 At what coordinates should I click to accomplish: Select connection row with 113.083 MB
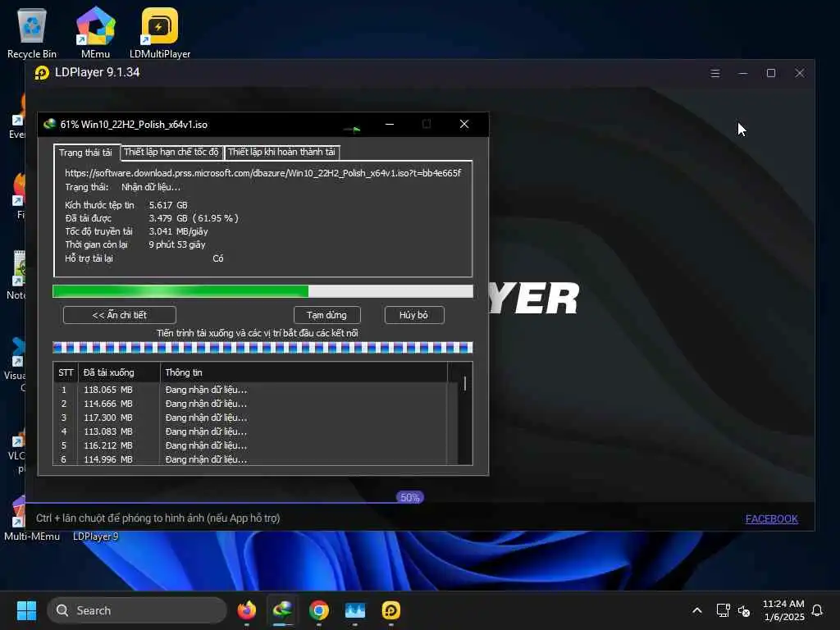[251, 431]
